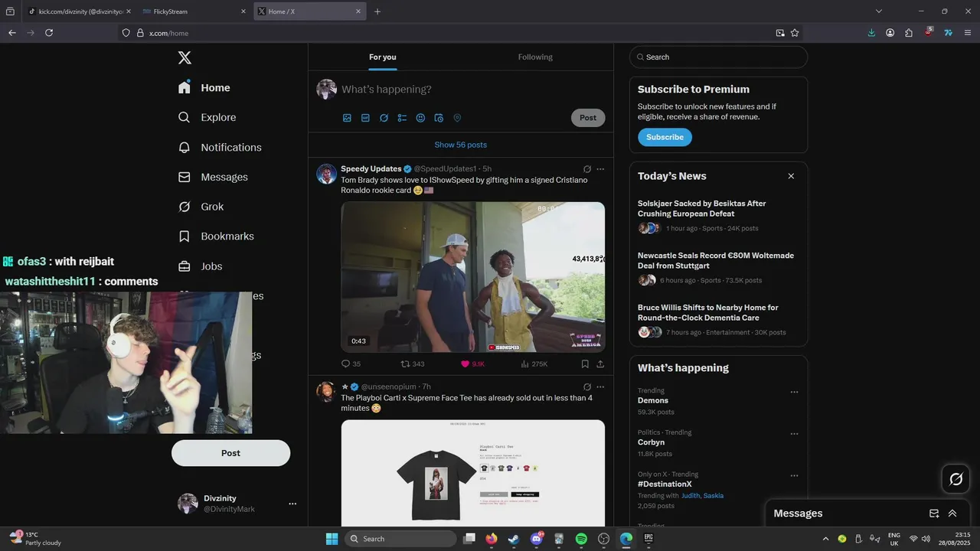
Task: Open the X logo home link
Action: click(x=185, y=57)
